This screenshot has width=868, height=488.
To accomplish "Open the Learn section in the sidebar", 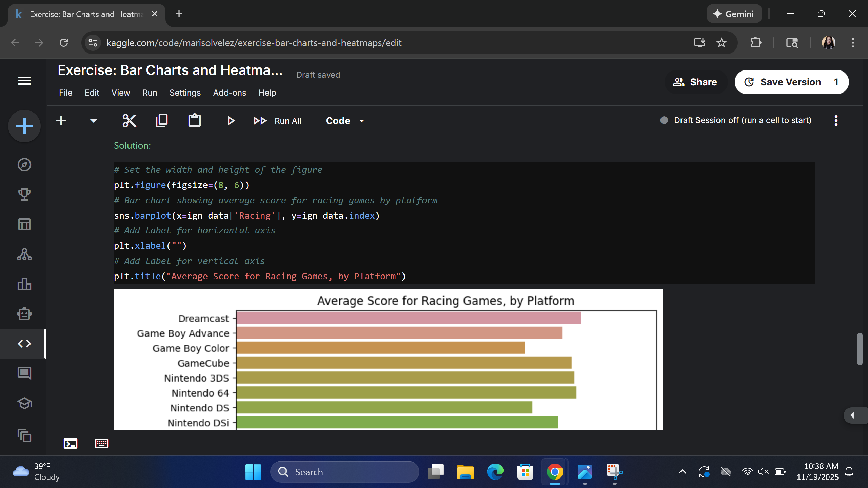I will point(24,403).
